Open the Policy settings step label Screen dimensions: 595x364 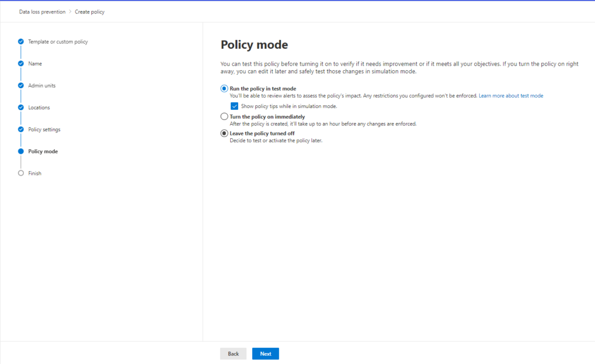tap(44, 129)
